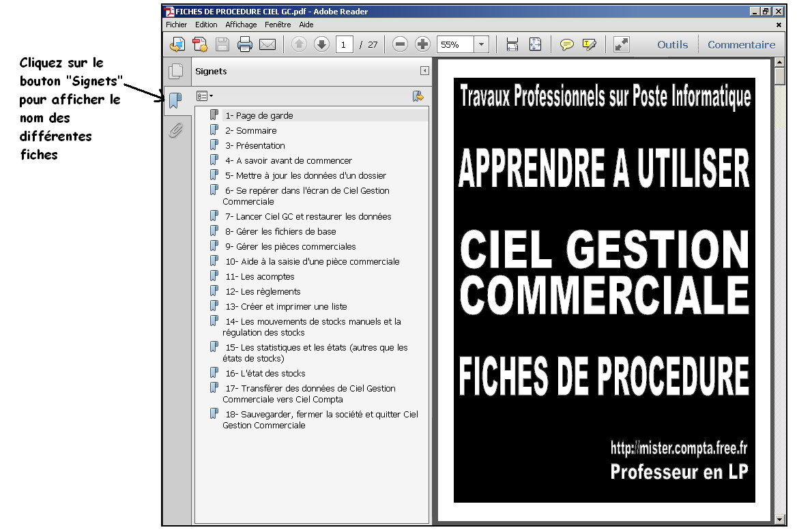Screen dimensions: 812x532
Task: Select bookmark 8- Gérer les fichiers de base
Action: tap(280, 231)
